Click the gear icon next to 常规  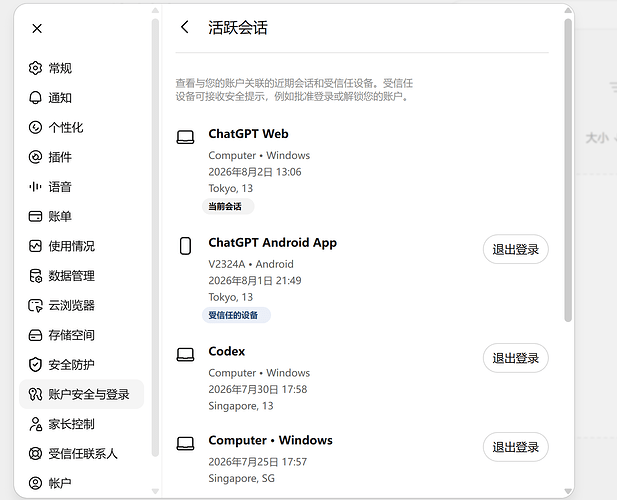[x=35, y=68]
